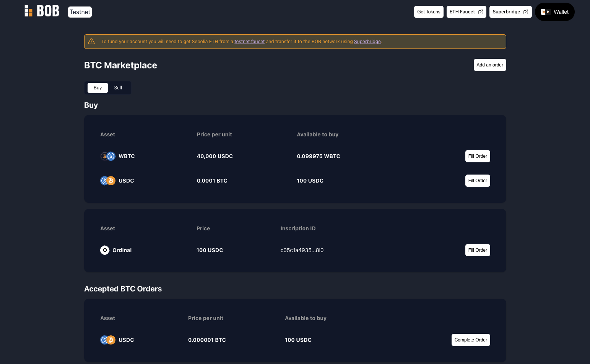Click the Ordinal price 100 USDC
Viewport: 590px width, 364px height.
pyautogui.click(x=210, y=250)
